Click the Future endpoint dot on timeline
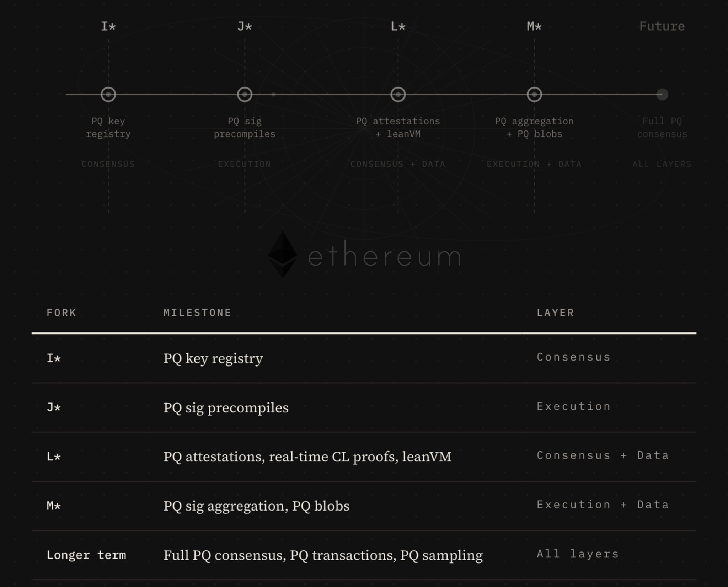Image resolution: width=728 pixels, height=587 pixels. 662,95
